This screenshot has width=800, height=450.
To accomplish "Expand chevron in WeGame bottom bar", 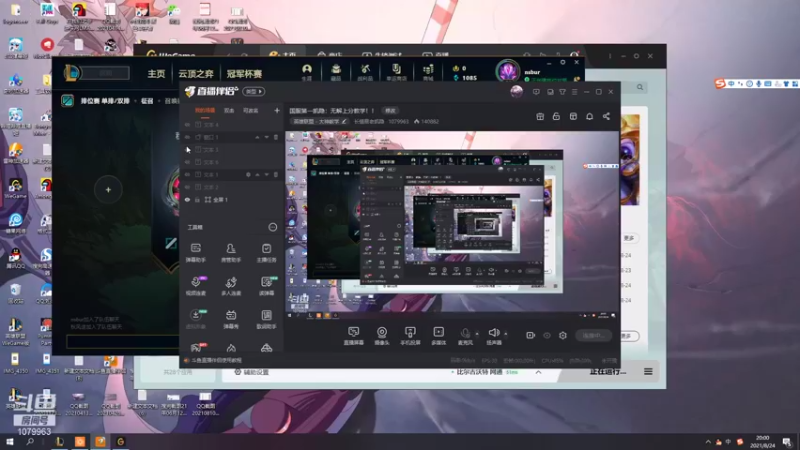I will (x=538, y=372).
